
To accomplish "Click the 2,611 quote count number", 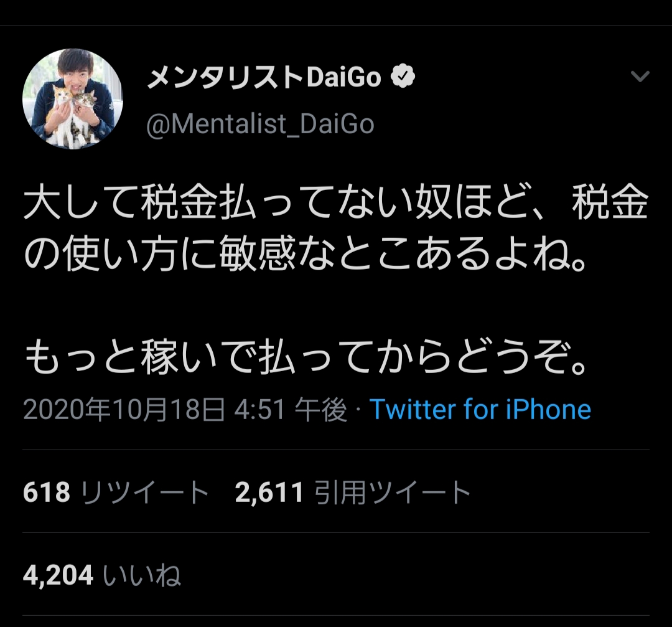I will click(x=269, y=493).
